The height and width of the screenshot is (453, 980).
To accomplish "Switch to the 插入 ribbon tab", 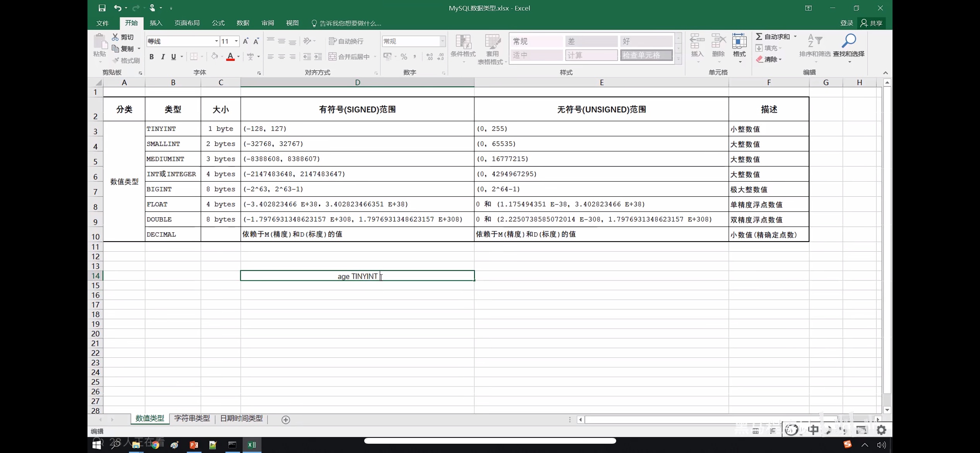I will tap(156, 22).
